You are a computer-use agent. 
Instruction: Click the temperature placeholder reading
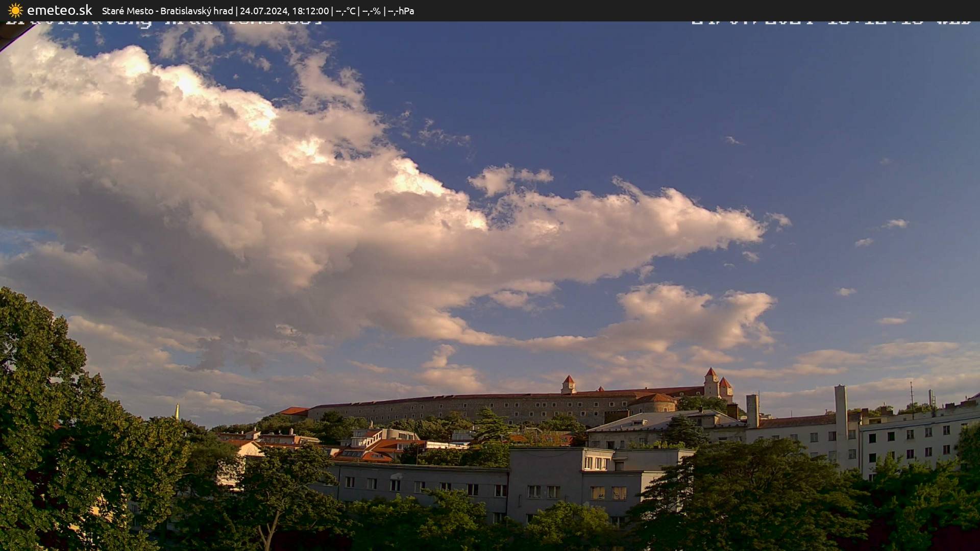click(x=345, y=11)
